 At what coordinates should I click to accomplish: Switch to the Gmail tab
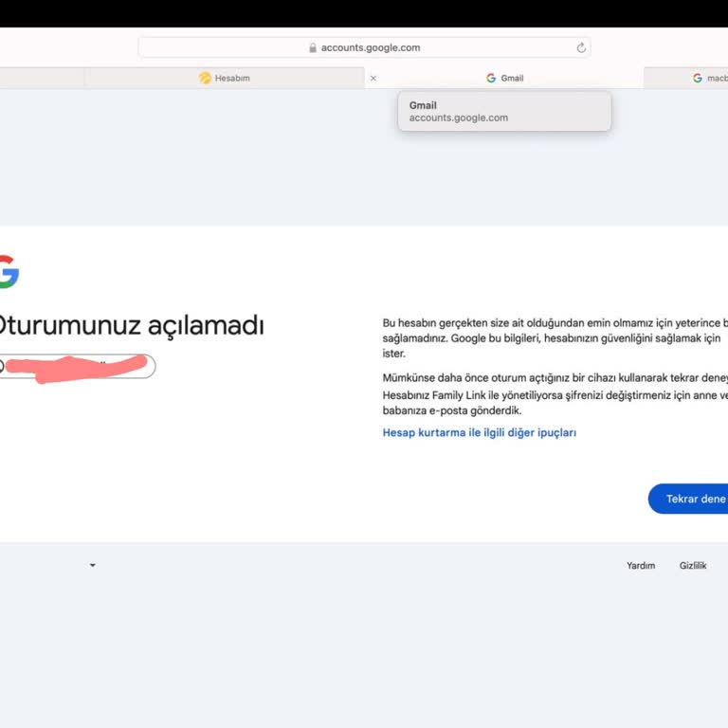pos(504,78)
